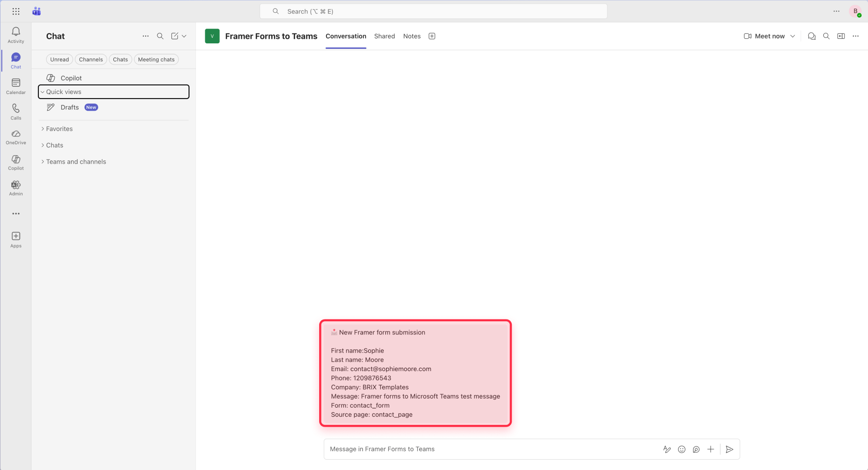This screenshot has width=868, height=470.
Task: Click 'Phone: 1209876543' line
Action: click(361, 378)
